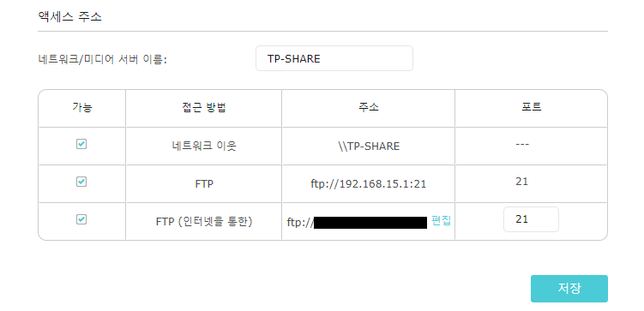Select the static port 21 in the FTP row
This screenshot has height=311, width=644.
point(521,182)
